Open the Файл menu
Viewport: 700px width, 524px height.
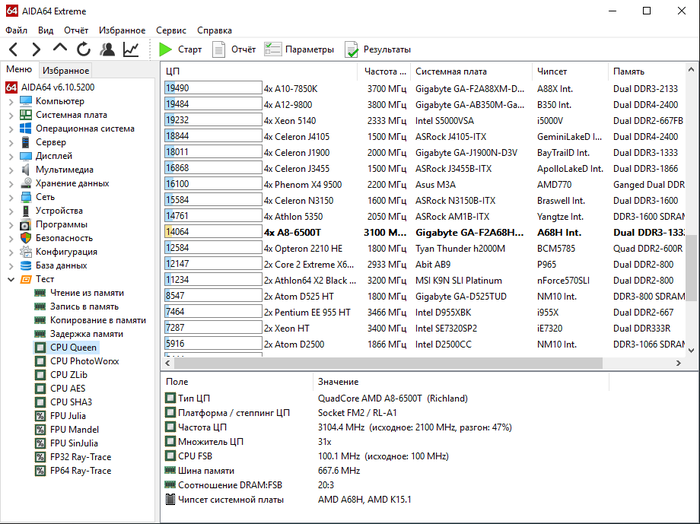pos(17,30)
